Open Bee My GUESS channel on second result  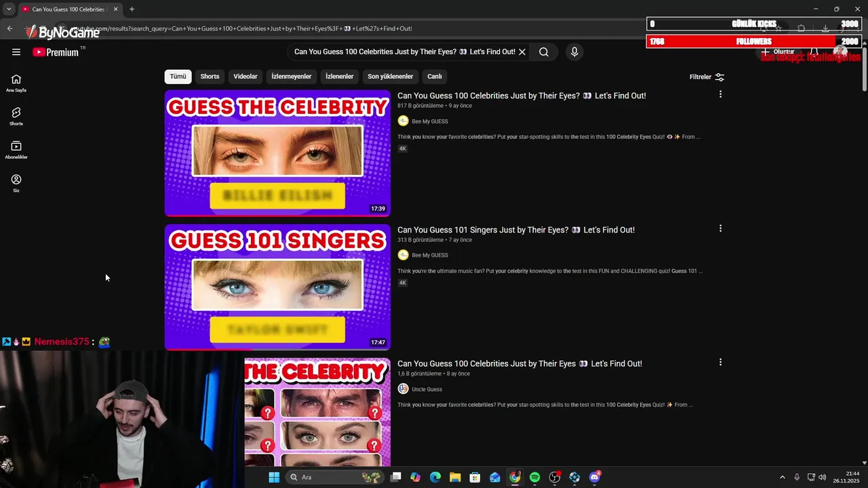coord(430,255)
